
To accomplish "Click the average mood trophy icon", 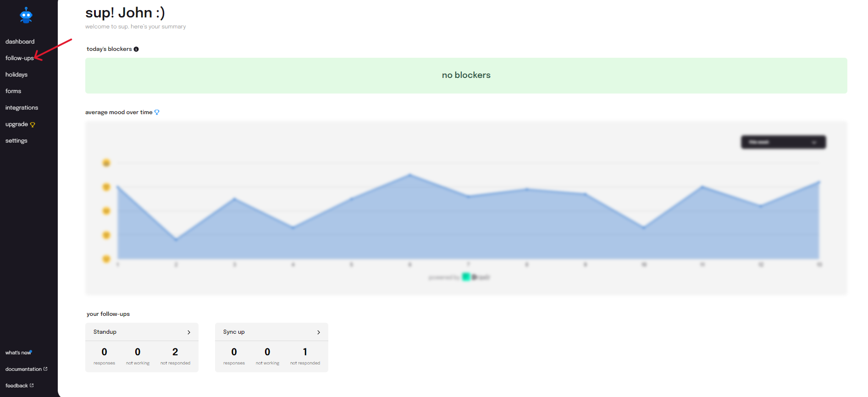I will 157,112.
